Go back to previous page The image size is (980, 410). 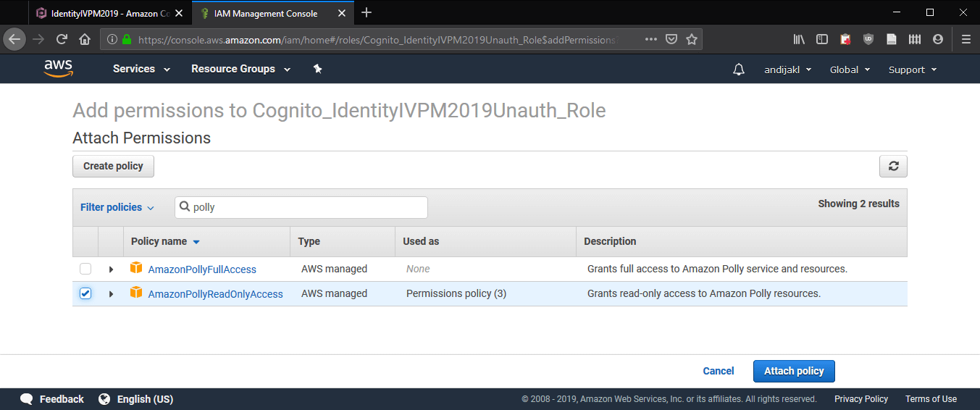[14, 39]
